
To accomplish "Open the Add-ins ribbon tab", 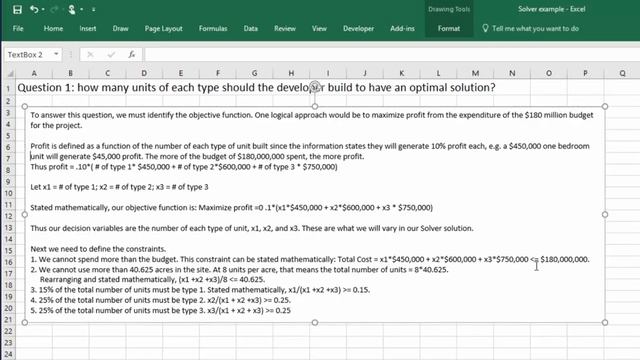I will [x=402, y=29].
